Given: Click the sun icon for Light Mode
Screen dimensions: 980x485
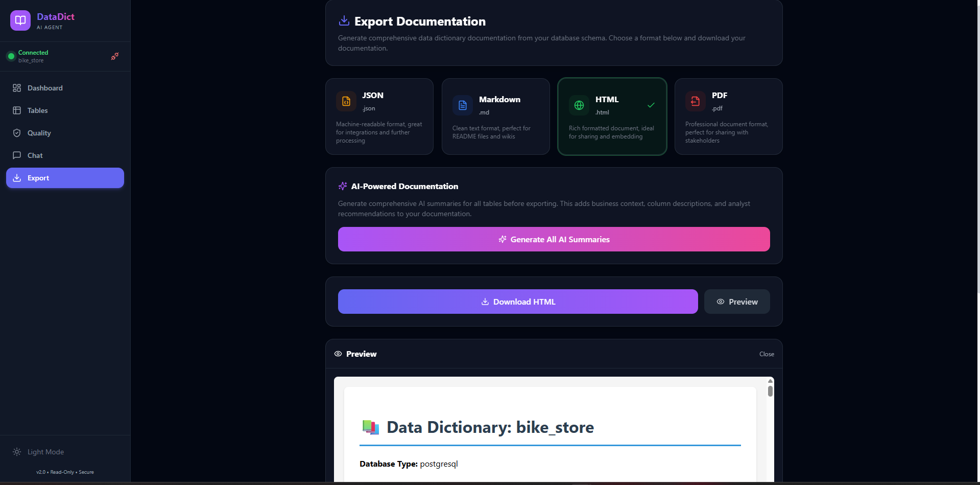Looking at the screenshot, I should click(x=17, y=452).
